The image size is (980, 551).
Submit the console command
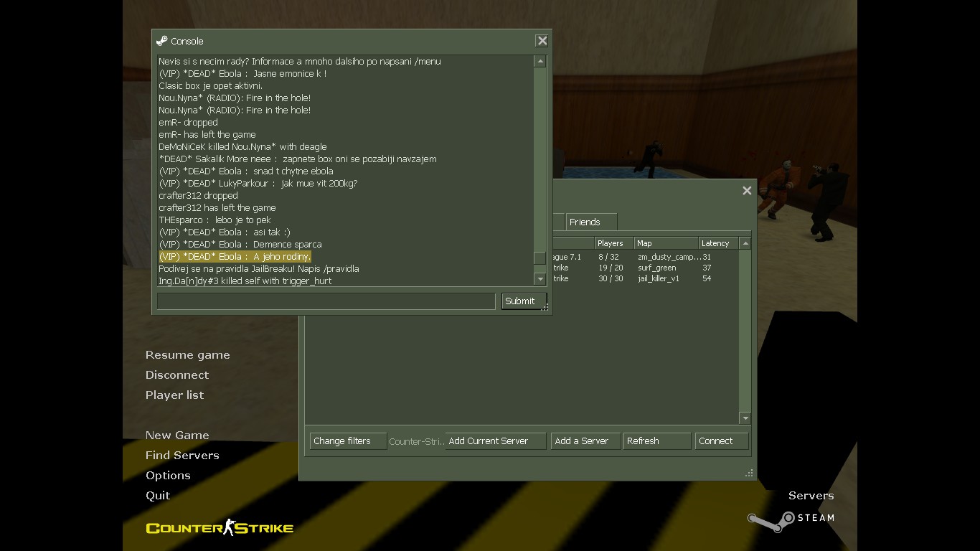(524, 301)
